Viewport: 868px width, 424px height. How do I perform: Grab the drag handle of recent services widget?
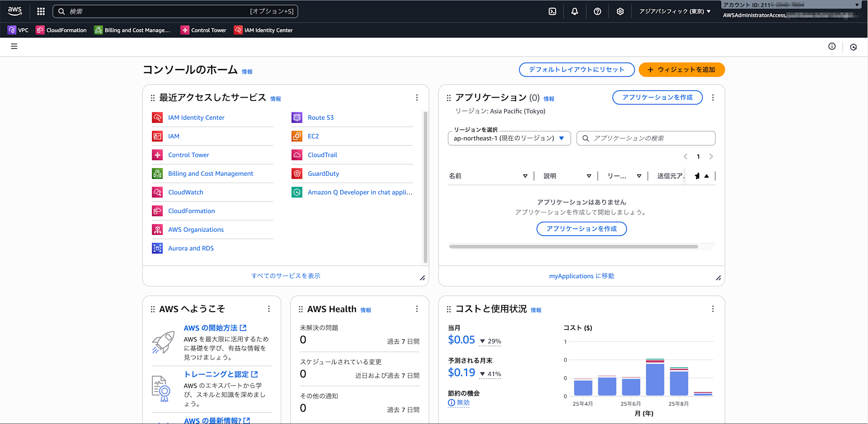pyautogui.click(x=153, y=98)
